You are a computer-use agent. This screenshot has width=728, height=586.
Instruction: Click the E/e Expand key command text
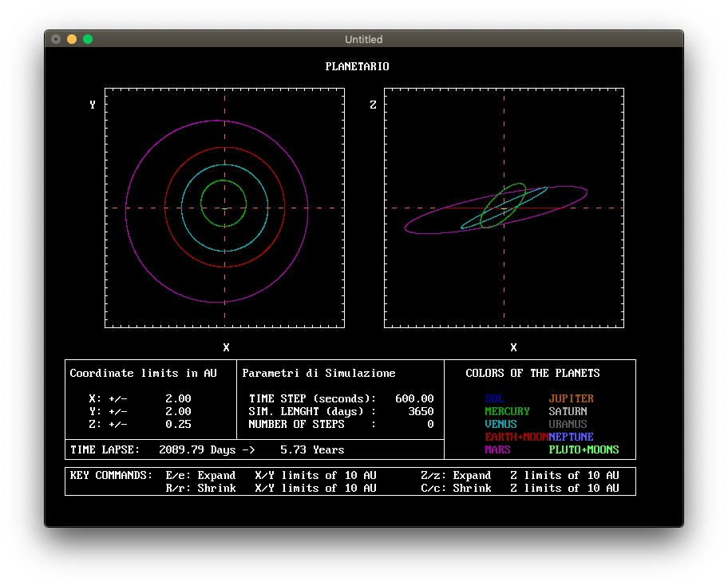click(x=200, y=475)
